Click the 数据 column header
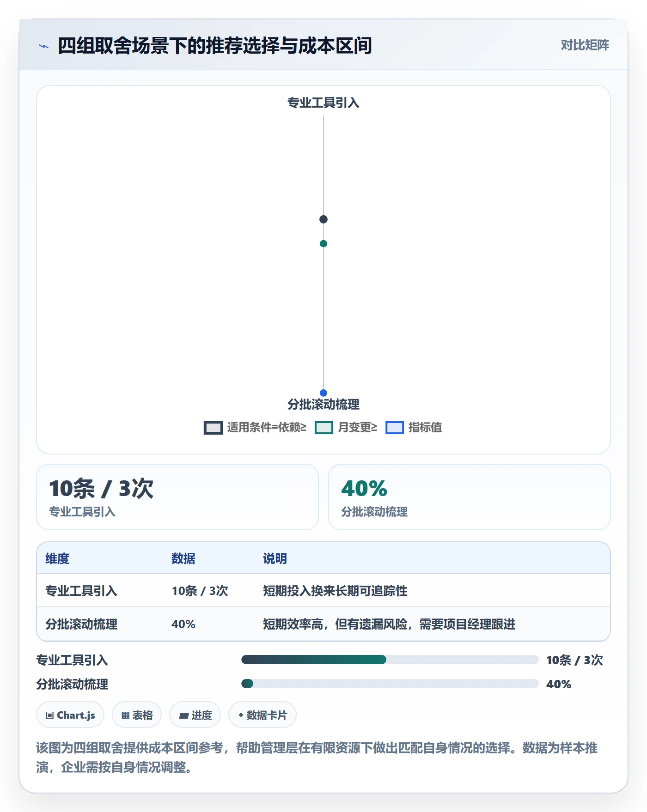 (x=183, y=558)
